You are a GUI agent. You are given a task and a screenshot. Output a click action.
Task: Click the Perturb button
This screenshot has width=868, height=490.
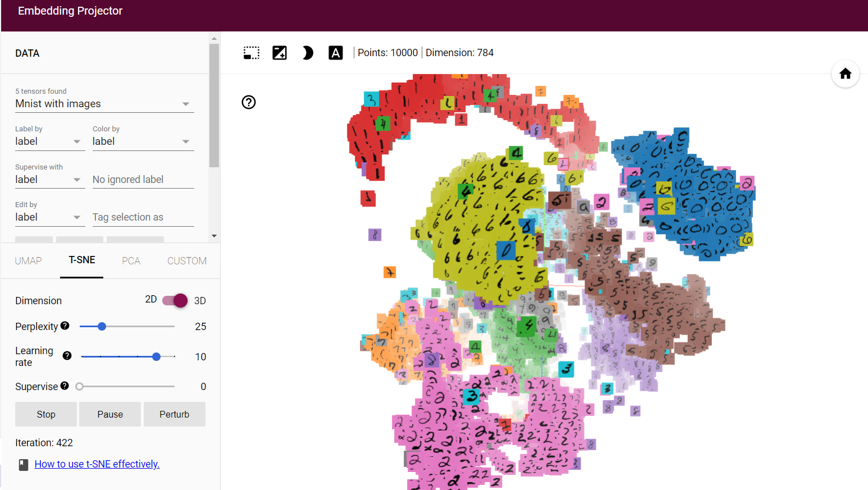[175, 414]
